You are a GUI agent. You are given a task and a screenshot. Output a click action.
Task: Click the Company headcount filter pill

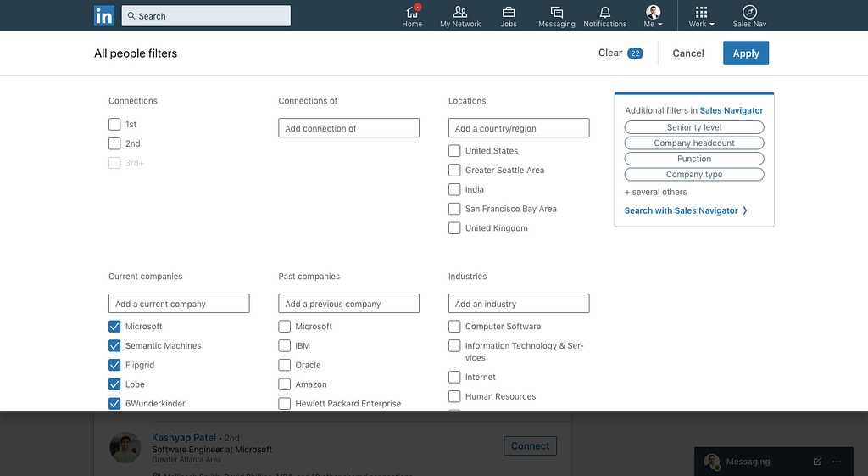tap(694, 143)
